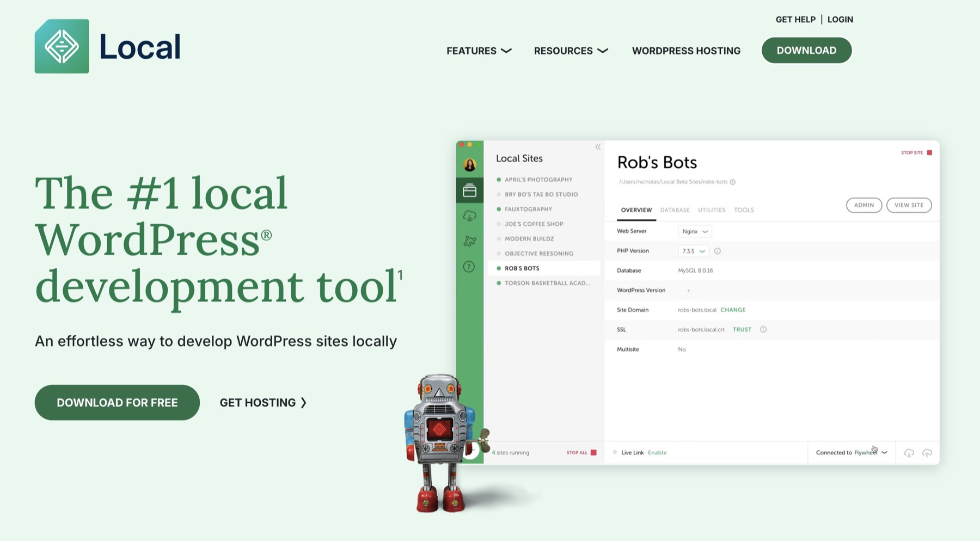Open the Cloud Backups cloud icon
980x541 pixels.
pyautogui.click(x=469, y=216)
